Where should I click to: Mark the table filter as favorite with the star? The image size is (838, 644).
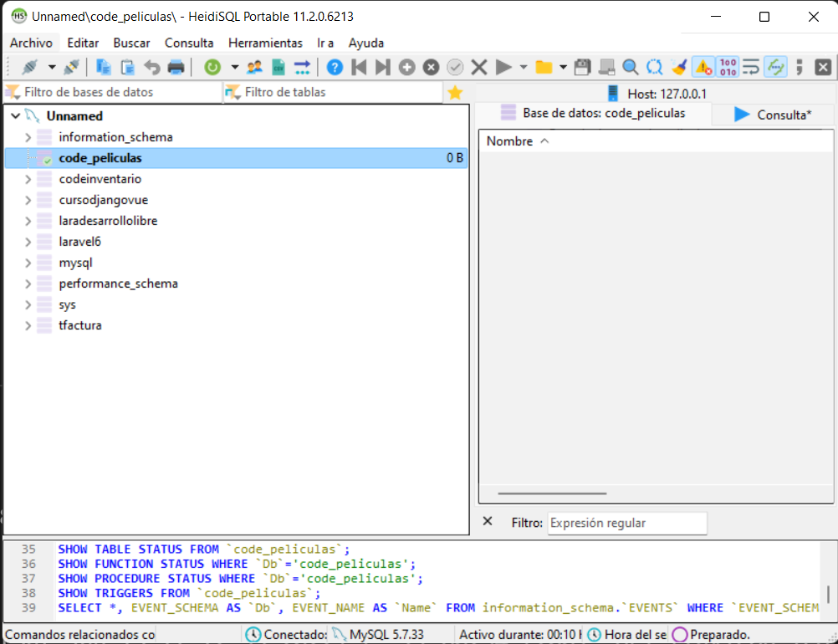pos(456,93)
